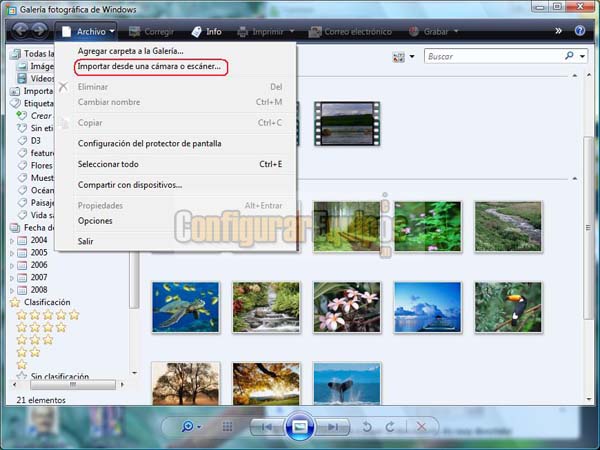Screen dimensions: 600x450
Task: Select Sin clasificación rating filter
Action: (x=54, y=376)
